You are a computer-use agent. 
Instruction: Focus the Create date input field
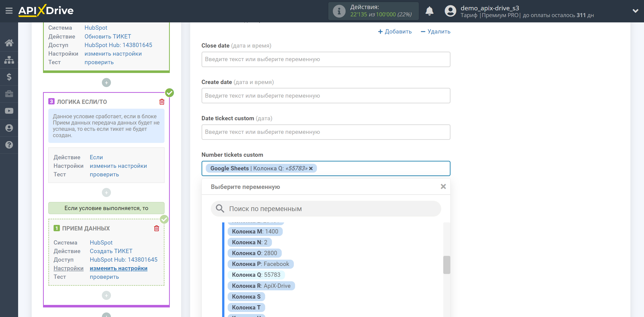(x=326, y=96)
